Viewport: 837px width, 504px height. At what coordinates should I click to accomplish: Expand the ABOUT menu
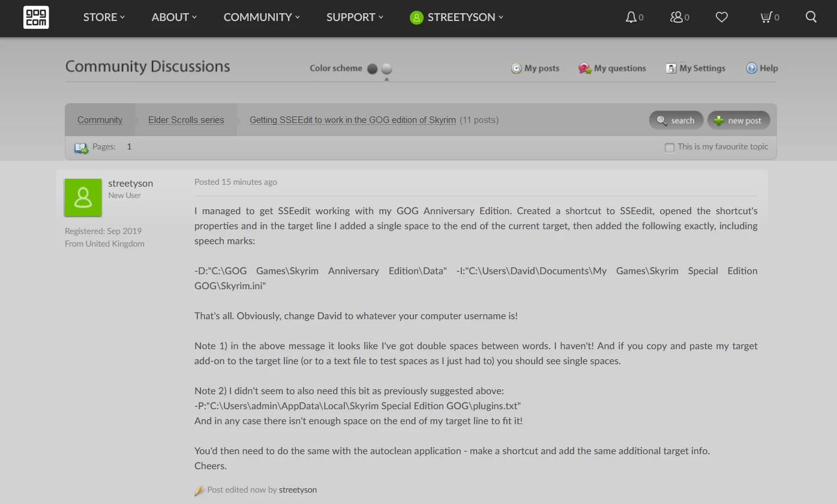click(x=174, y=17)
